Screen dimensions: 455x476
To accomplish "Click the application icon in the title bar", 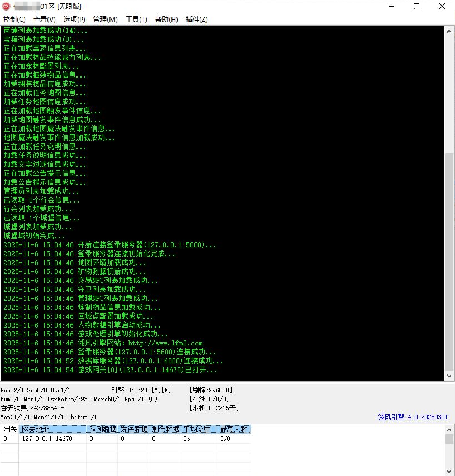I will coord(7,7).
